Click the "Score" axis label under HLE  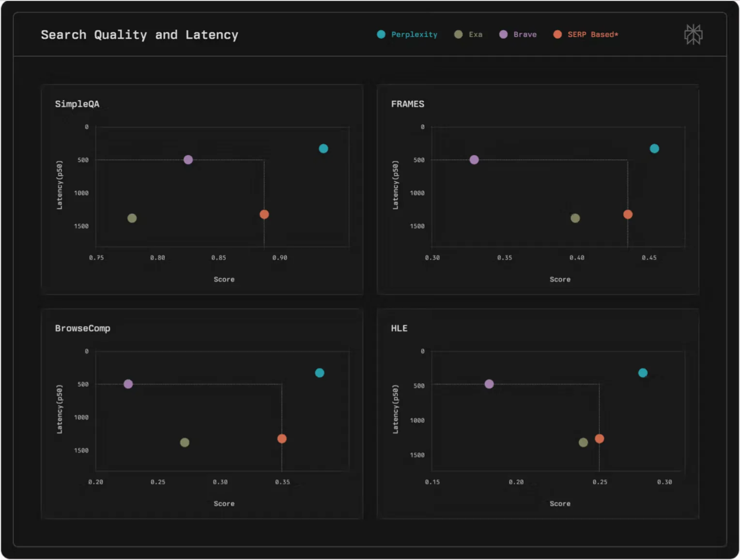560,504
